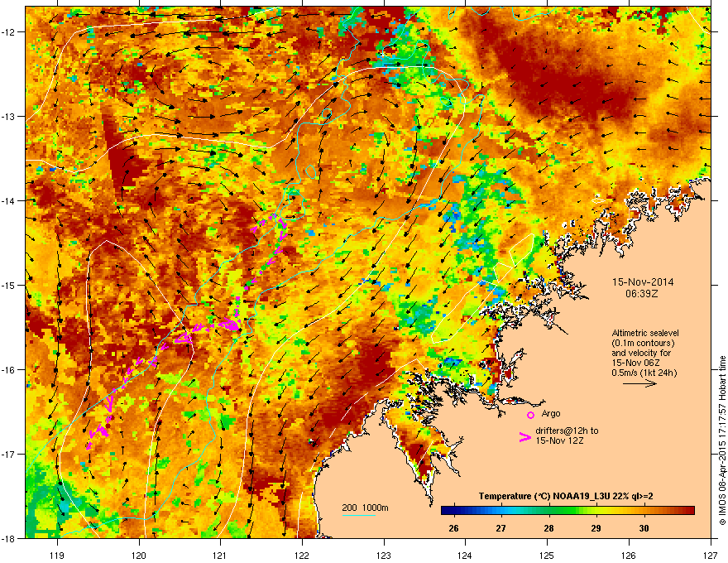Click longitude axis label 125

[547, 555]
